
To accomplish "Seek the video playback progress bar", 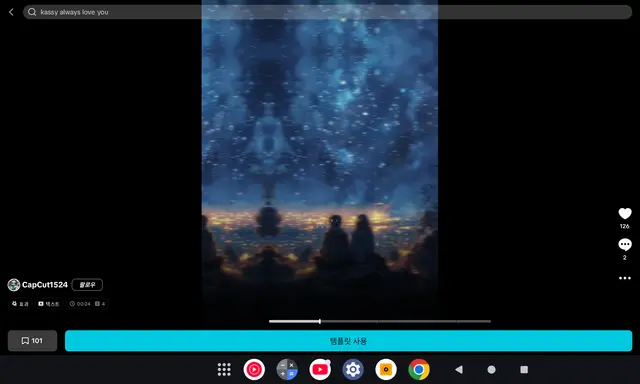I will [380, 322].
